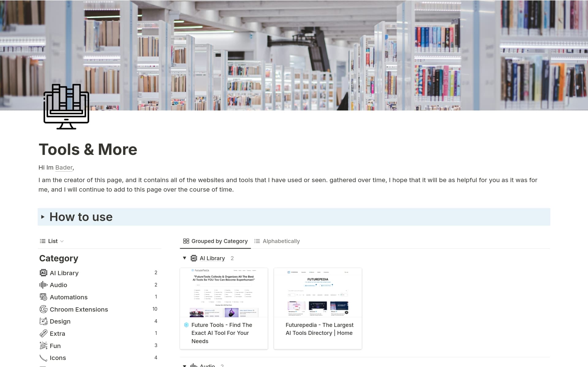Click the Audio waveform icon

(43, 285)
